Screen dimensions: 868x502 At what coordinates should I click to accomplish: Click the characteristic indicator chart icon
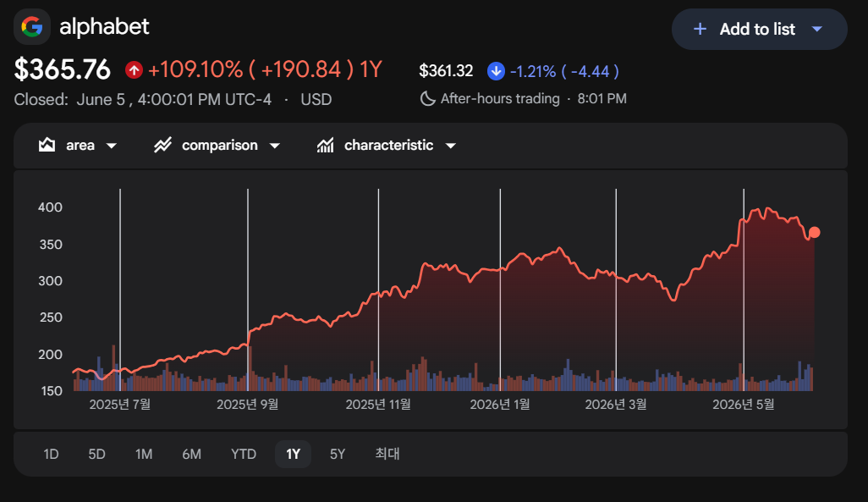pos(326,145)
